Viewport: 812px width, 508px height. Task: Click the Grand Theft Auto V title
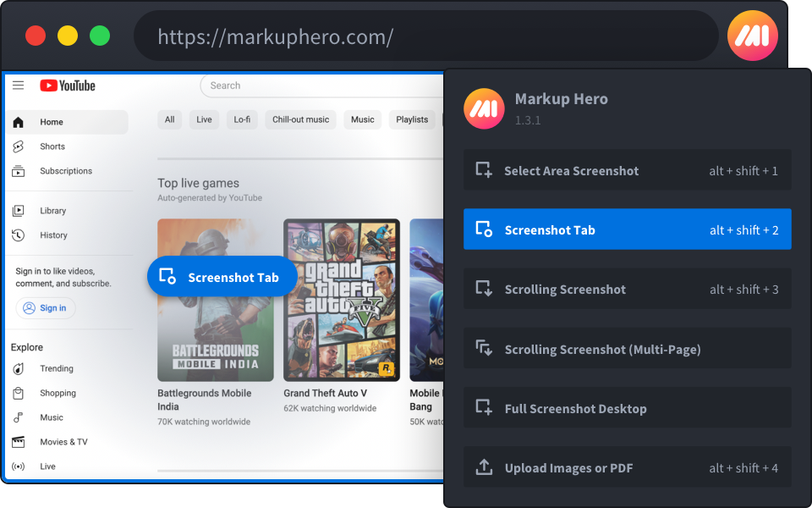coord(325,393)
